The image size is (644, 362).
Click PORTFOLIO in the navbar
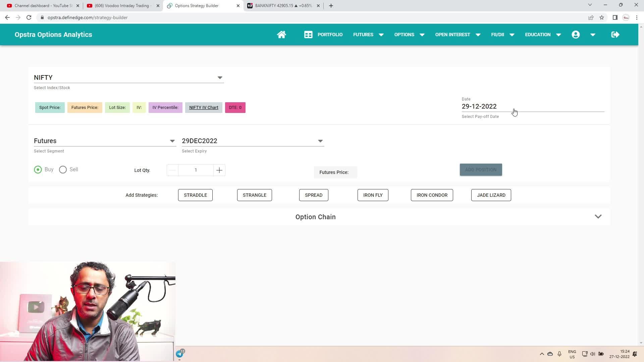(330, 35)
